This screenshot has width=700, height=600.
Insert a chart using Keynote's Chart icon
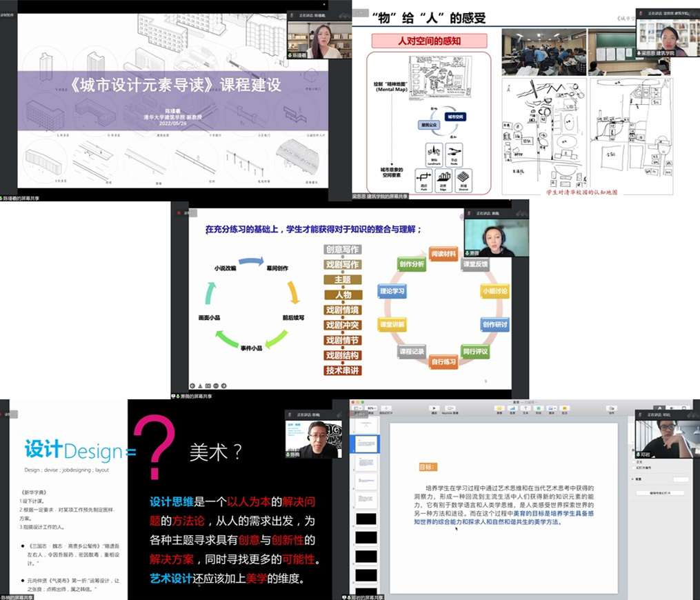pyautogui.click(x=512, y=408)
